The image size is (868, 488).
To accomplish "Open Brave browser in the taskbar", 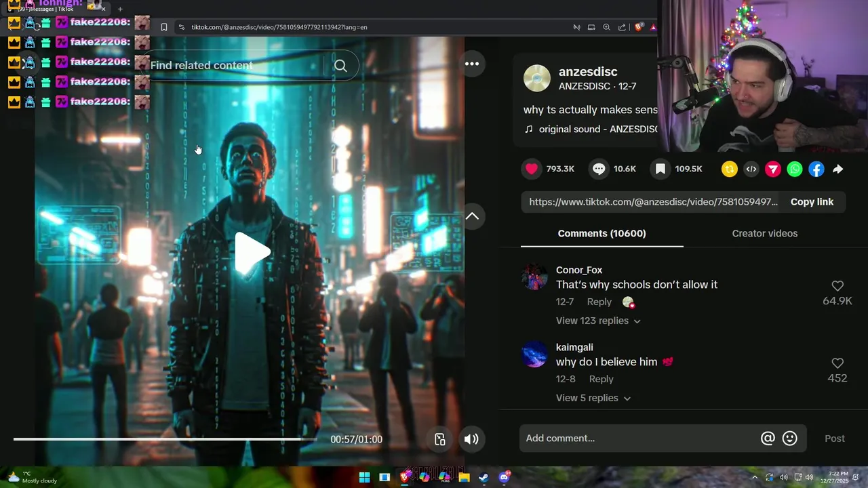I will click(x=405, y=477).
